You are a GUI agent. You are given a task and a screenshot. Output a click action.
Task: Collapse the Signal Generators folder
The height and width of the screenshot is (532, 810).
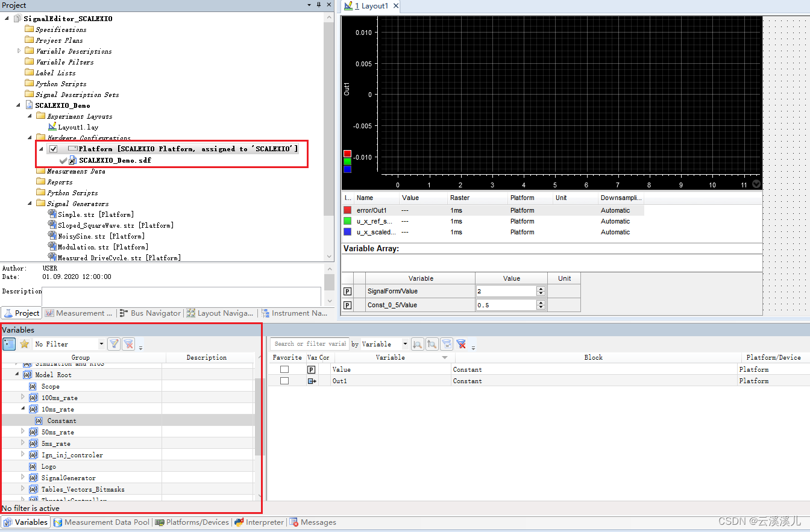point(30,204)
